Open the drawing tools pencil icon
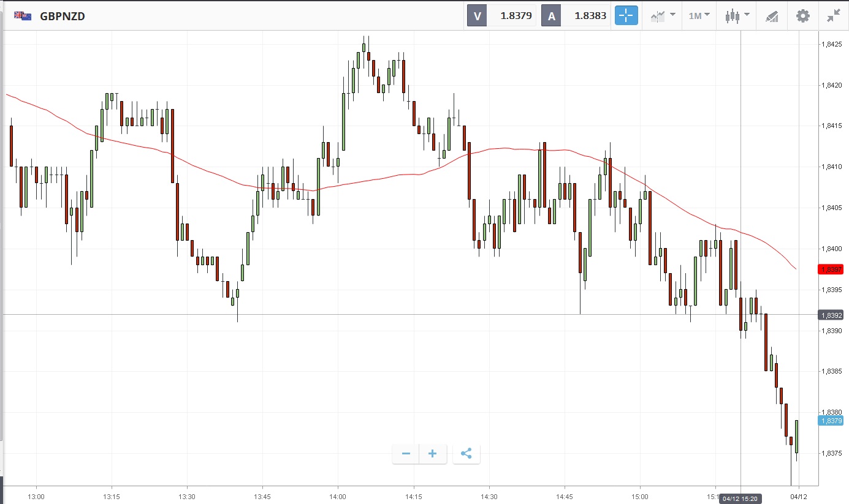The image size is (849, 504). tap(772, 17)
